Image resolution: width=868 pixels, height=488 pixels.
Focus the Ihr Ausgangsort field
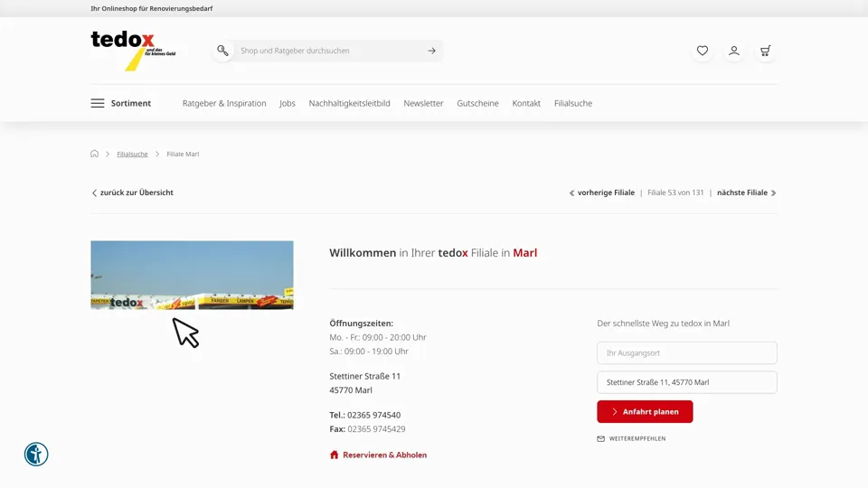pos(687,353)
